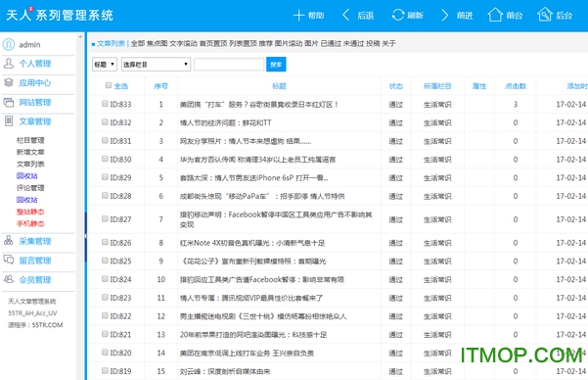Click the 标题 column header

(x=279, y=86)
